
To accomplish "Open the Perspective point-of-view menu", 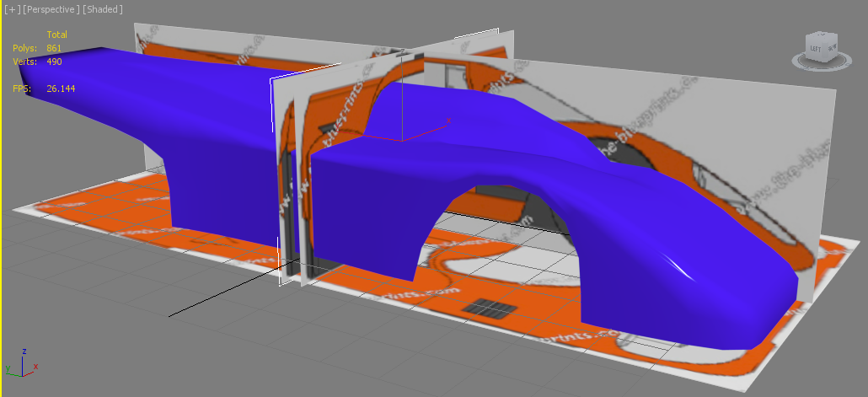I will coord(51,9).
